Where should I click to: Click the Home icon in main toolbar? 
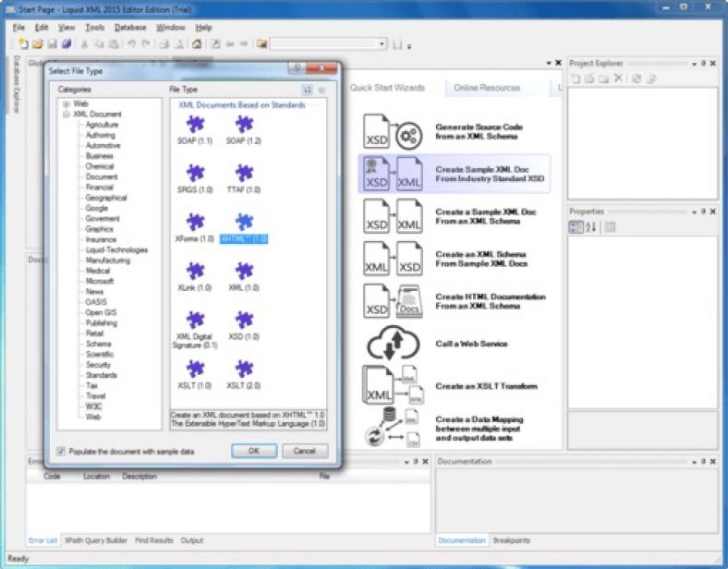[197, 43]
